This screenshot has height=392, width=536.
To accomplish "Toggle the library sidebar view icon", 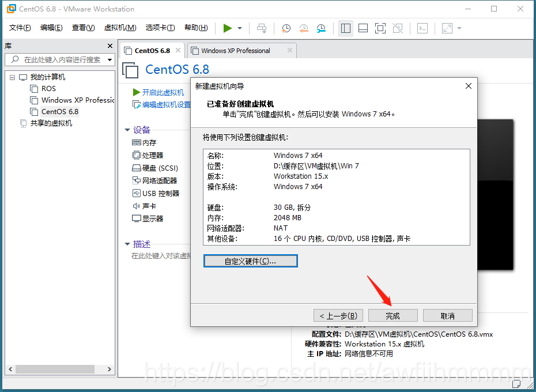I will click(x=346, y=28).
